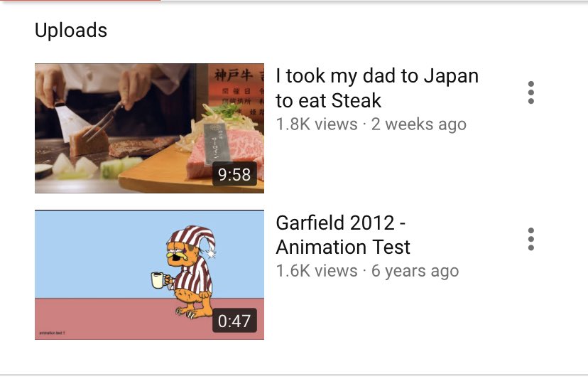This screenshot has height=379, width=588.
Task: Open the 'Garfield 2012 - Animation Test' title
Action: 343,235
